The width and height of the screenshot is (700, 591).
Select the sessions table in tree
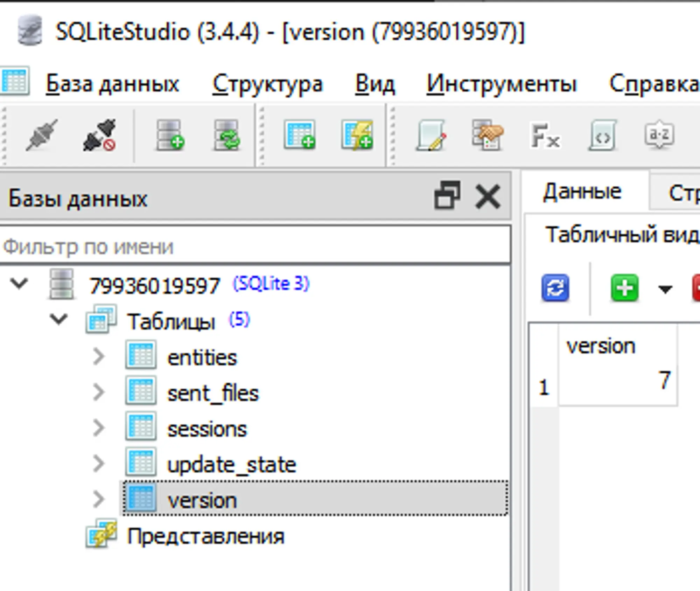[x=207, y=429]
